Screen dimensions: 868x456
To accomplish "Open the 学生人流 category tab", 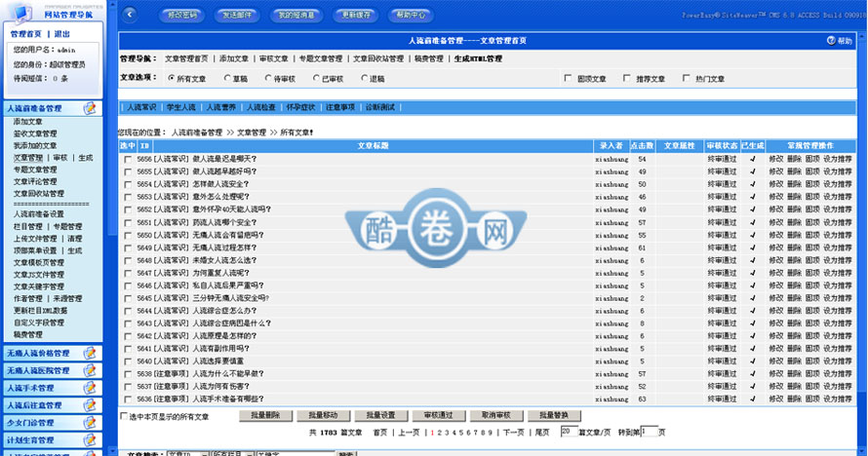I will click(x=181, y=107).
